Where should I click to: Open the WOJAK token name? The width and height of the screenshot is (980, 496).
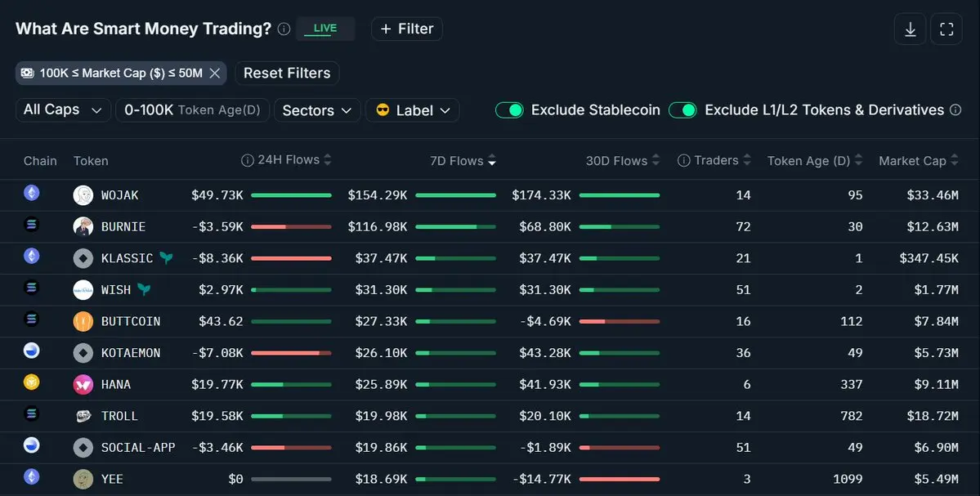(x=120, y=195)
